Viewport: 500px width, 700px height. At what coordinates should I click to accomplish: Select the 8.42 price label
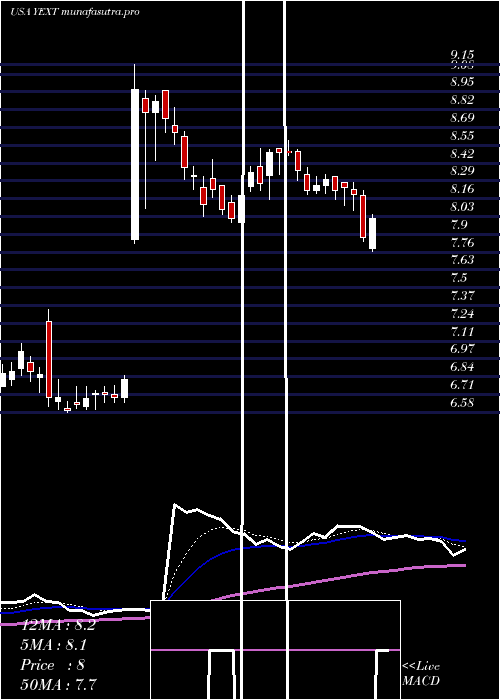(462, 153)
